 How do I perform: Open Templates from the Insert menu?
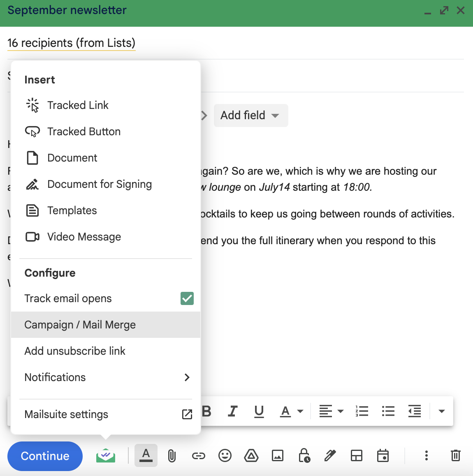click(x=72, y=210)
